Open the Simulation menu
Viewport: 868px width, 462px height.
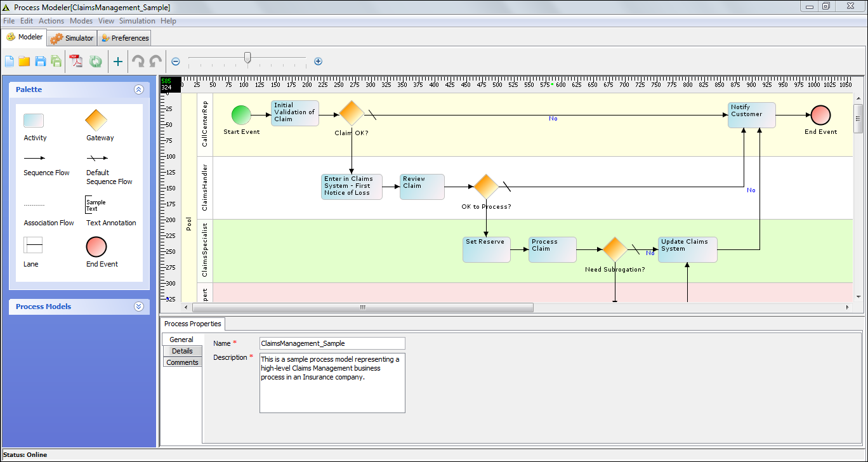(137, 21)
